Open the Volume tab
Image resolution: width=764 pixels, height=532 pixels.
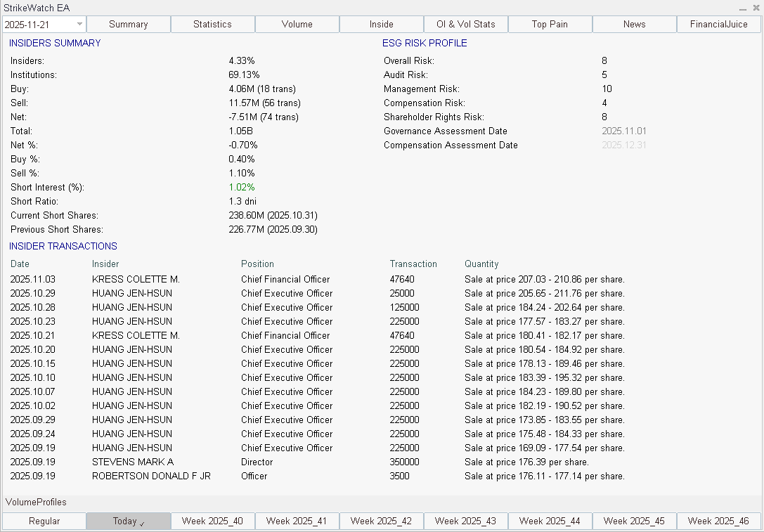coord(297,24)
